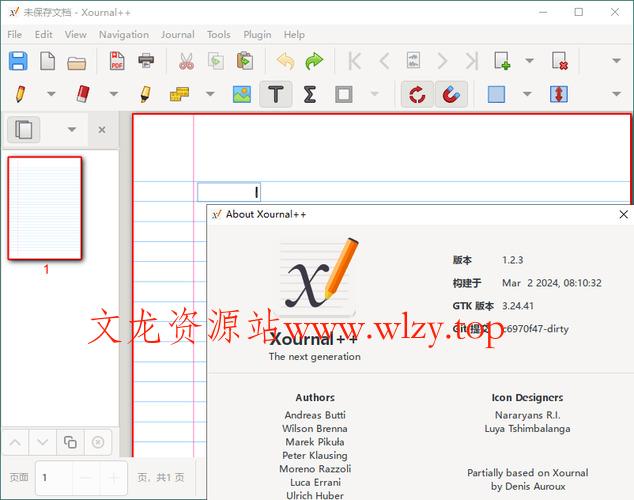Move page down in sidebar

[42, 442]
